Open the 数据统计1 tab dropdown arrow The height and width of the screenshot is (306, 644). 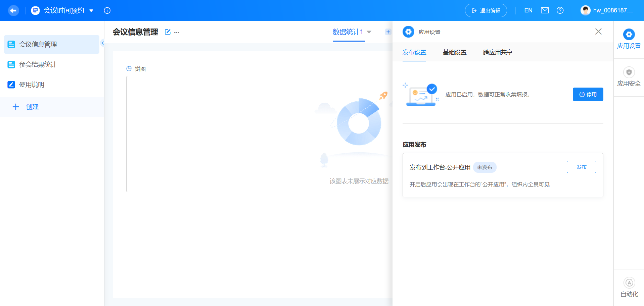point(369,32)
